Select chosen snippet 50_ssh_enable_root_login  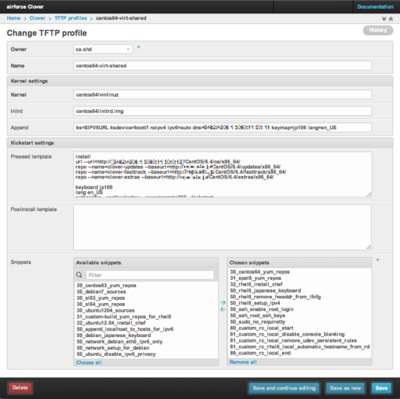[x=262, y=309]
